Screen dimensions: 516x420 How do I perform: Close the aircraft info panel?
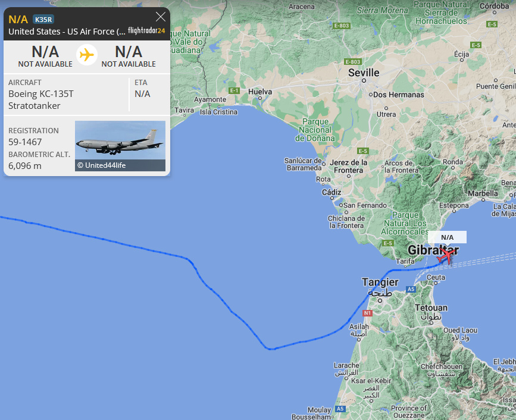point(161,17)
